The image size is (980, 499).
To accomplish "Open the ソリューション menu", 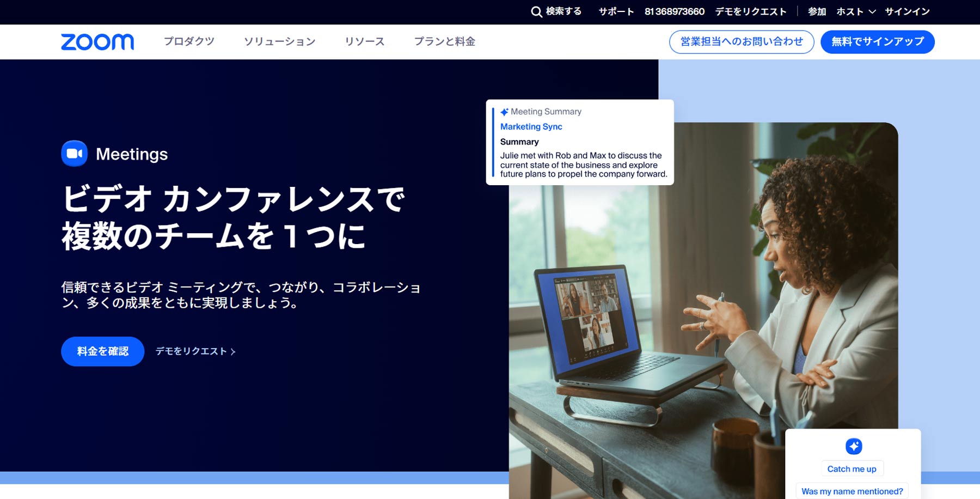I will pos(279,41).
